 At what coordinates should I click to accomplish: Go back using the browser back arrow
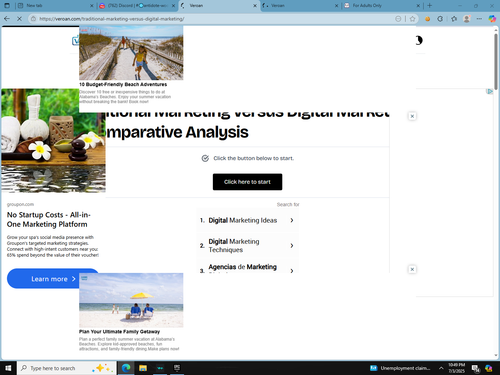point(7,19)
